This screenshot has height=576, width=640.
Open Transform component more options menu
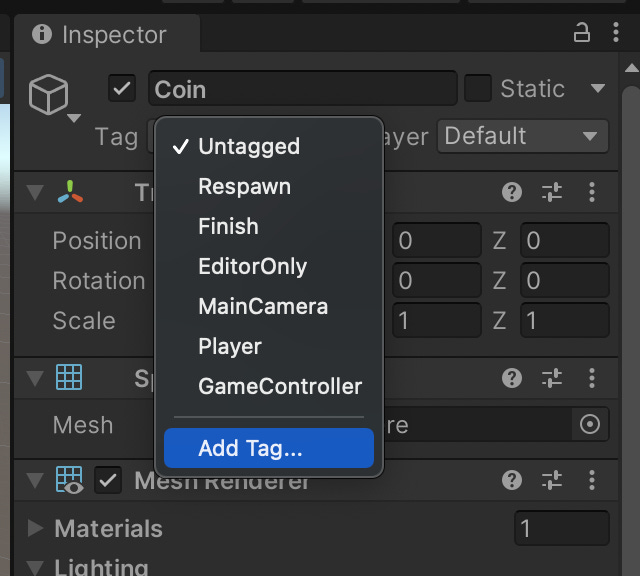click(x=592, y=192)
